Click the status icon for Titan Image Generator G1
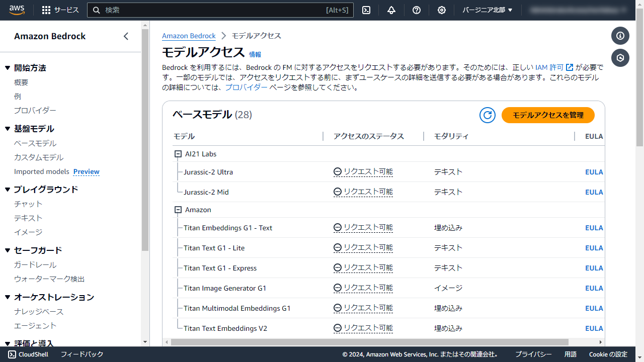This screenshot has width=644, height=362. click(x=338, y=288)
